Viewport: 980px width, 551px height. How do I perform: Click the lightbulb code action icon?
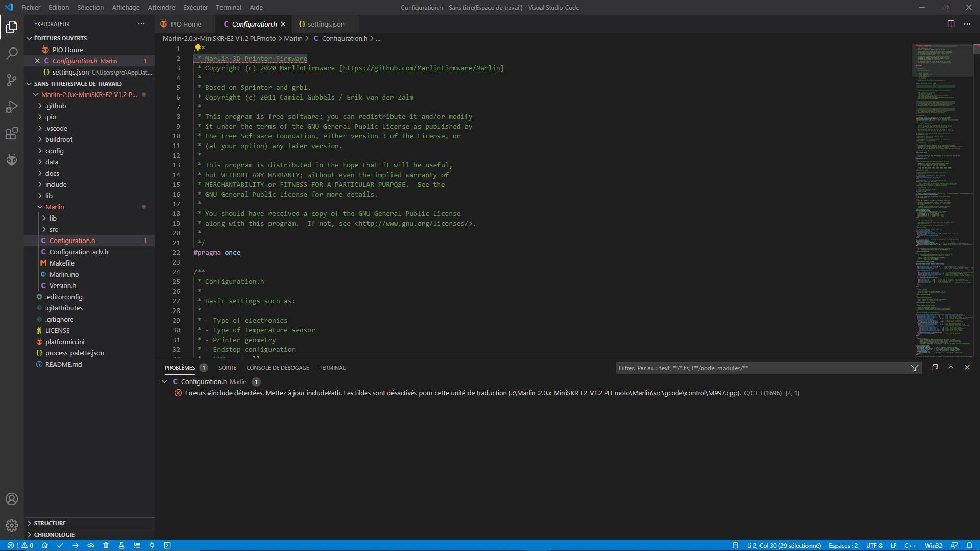click(x=198, y=48)
